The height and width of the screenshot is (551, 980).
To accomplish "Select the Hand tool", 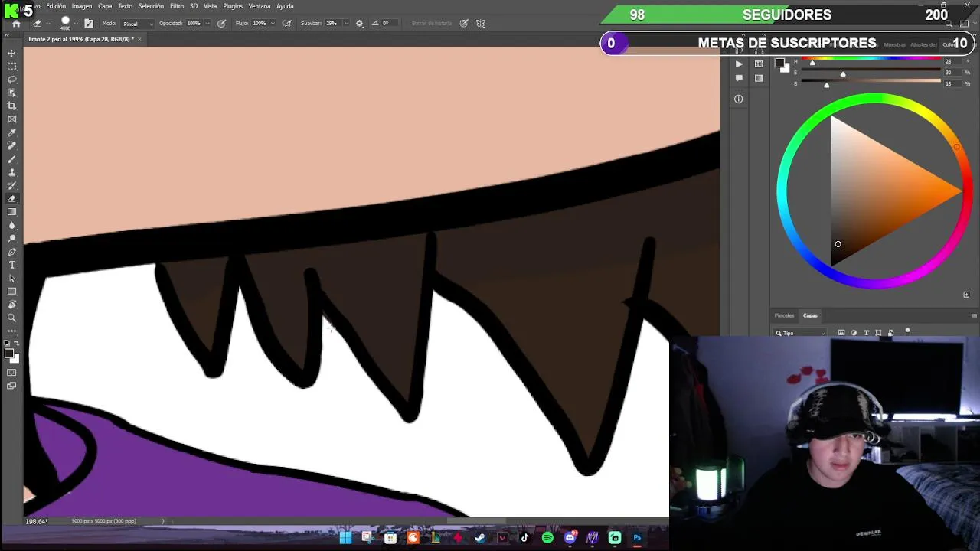I will 12,305.
